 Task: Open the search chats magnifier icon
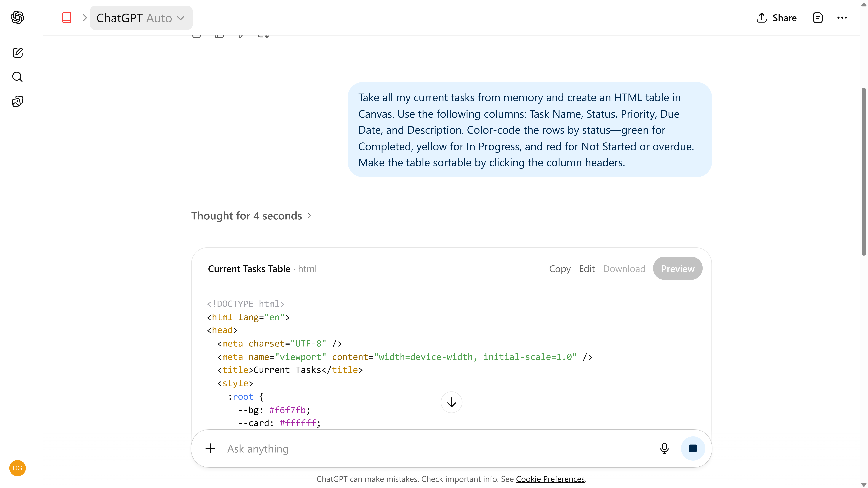(x=17, y=77)
